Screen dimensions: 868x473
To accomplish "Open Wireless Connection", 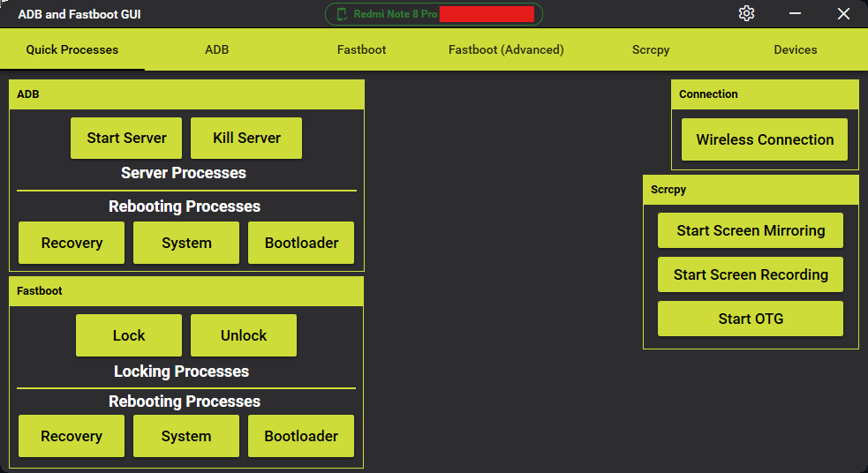I will [x=765, y=139].
